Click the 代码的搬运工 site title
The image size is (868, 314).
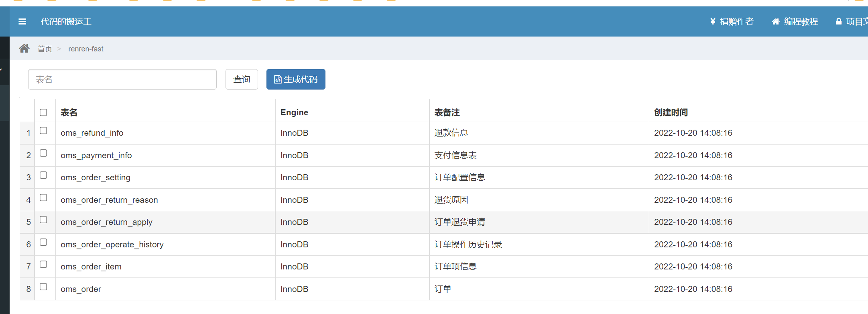(x=66, y=22)
